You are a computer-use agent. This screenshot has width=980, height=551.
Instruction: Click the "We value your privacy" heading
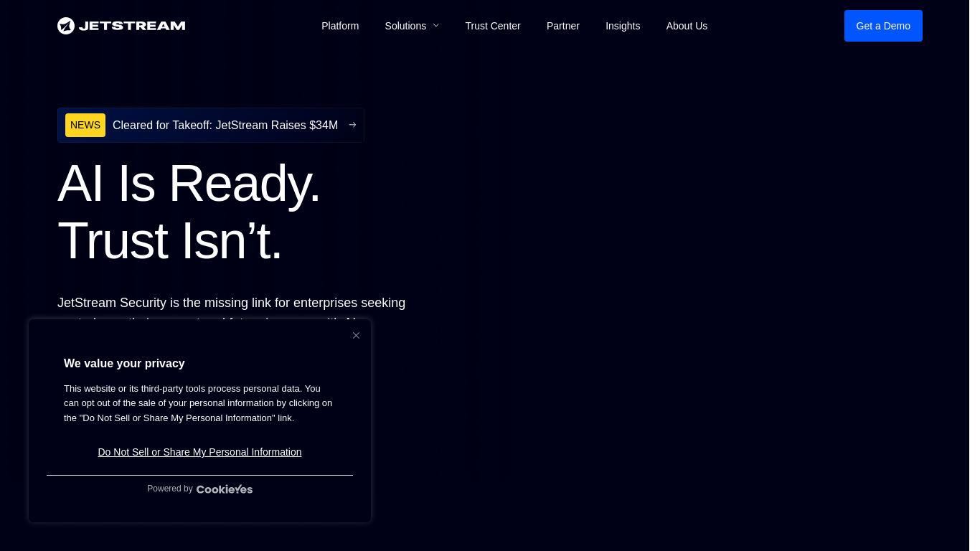click(124, 363)
